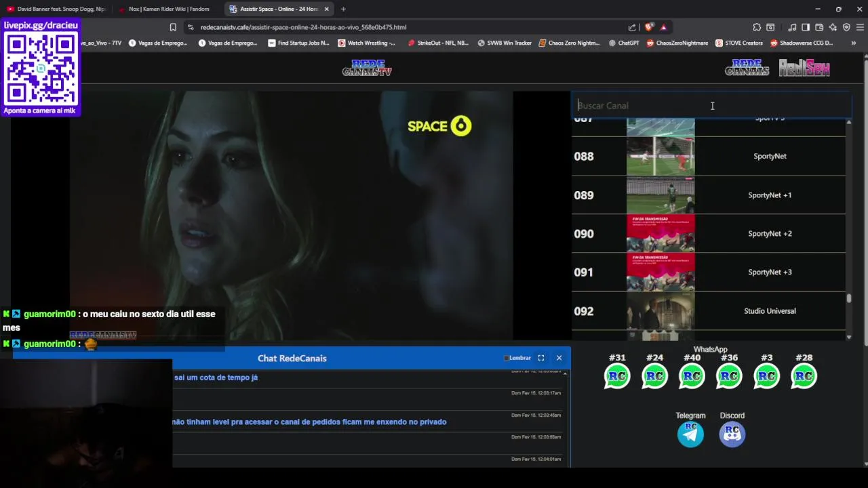Open the Shadowverse CCG D... bookmark
Viewport: 868px width, 488px height.
point(802,43)
